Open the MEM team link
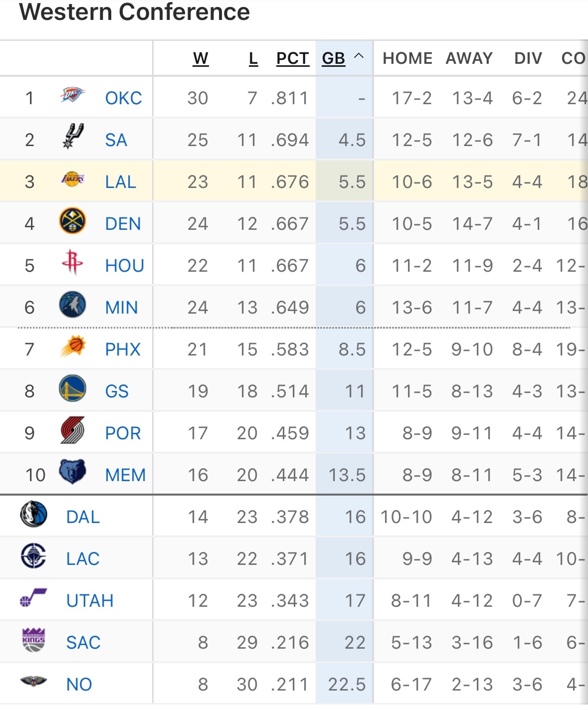This screenshot has height=710, width=588. pyautogui.click(x=125, y=475)
